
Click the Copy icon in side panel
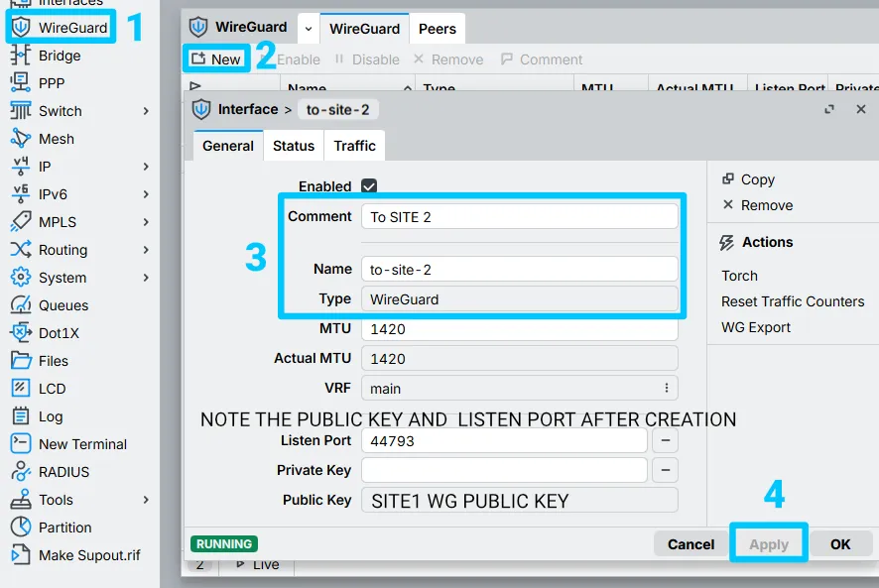click(x=727, y=178)
